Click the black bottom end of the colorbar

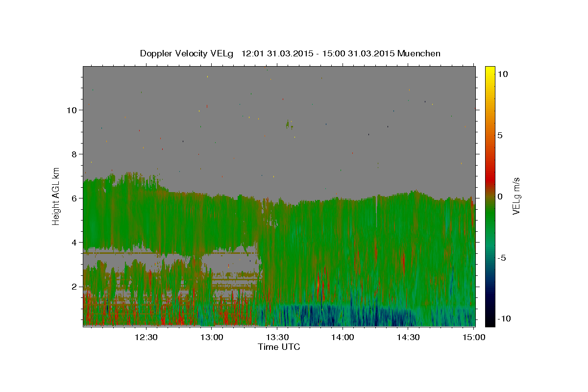click(490, 322)
